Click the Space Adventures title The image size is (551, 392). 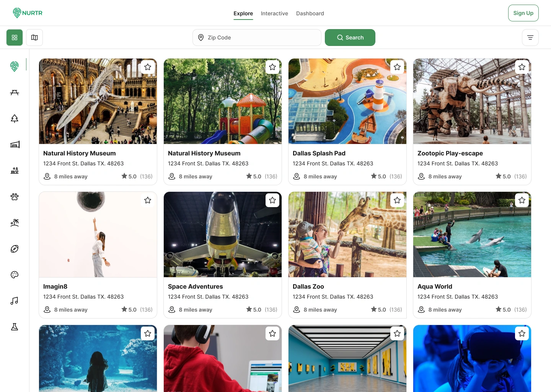coord(195,286)
